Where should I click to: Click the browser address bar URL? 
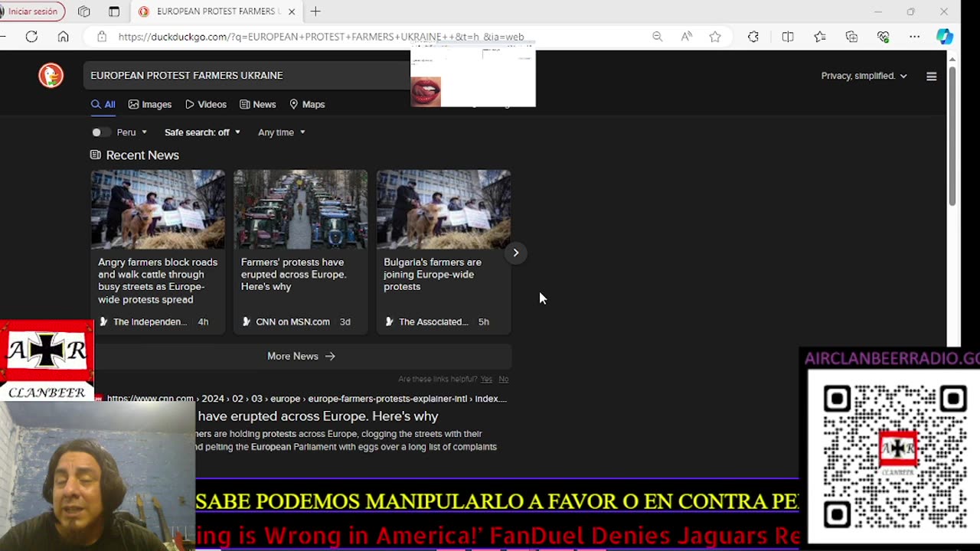click(321, 36)
